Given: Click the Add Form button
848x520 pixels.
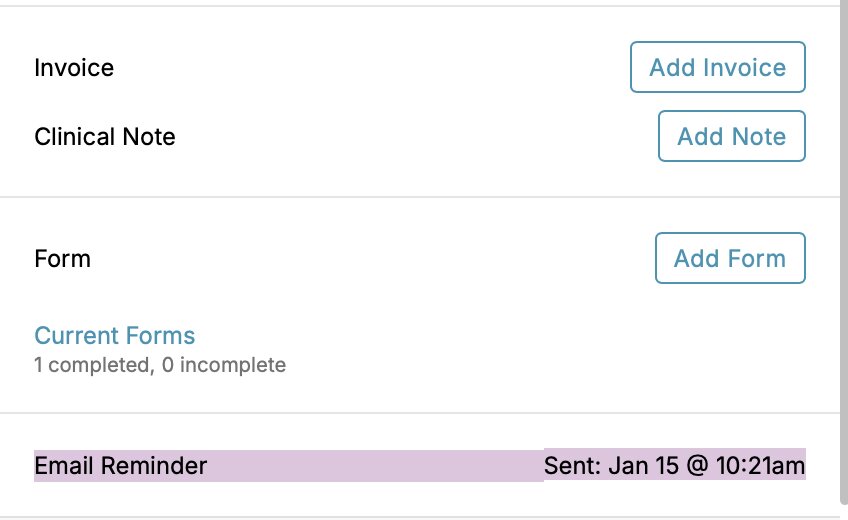Looking at the screenshot, I should 729,259.
